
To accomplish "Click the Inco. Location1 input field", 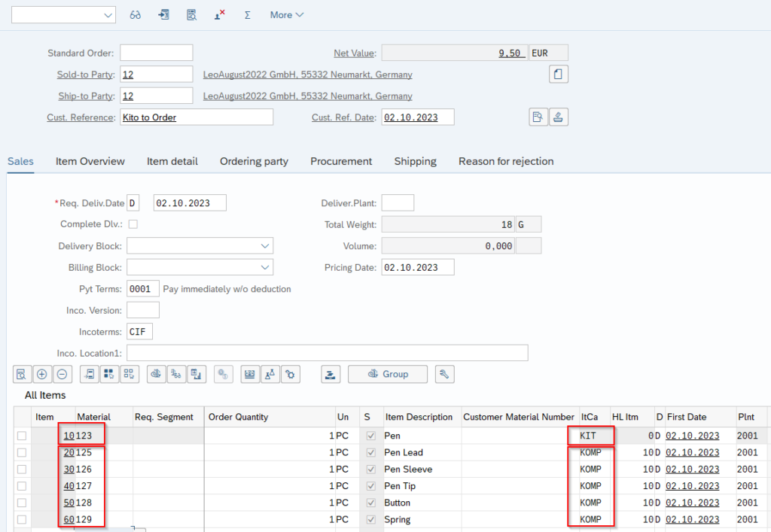I will click(328, 353).
